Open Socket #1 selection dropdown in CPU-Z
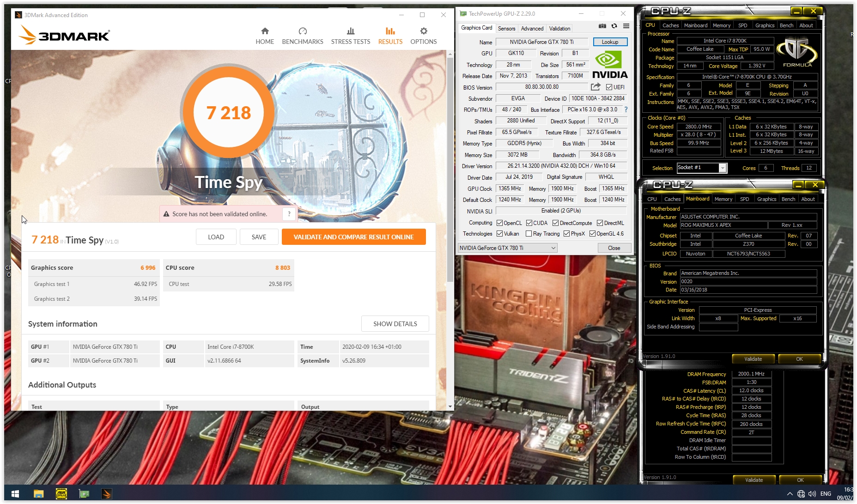The image size is (857, 504). 702,168
